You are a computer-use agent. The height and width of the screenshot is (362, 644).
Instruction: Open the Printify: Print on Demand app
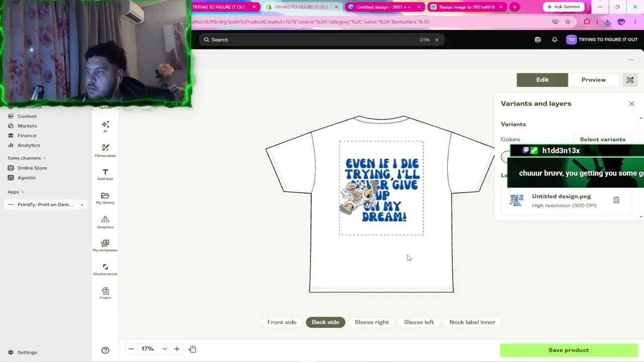point(45,205)
